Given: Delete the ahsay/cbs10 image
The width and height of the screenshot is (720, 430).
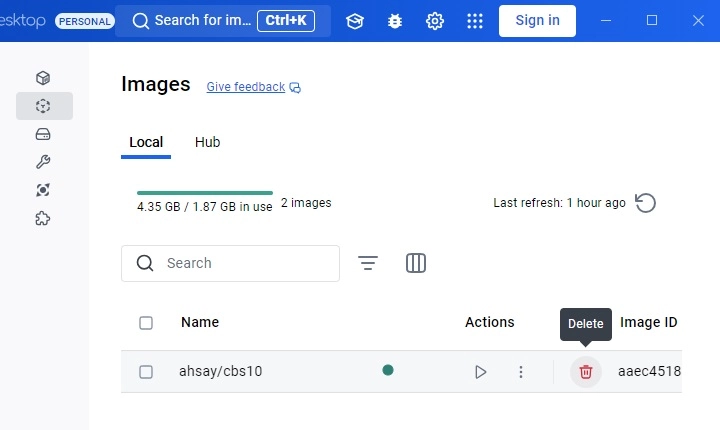Looking at the screenshot, I should tap(585, 372).
